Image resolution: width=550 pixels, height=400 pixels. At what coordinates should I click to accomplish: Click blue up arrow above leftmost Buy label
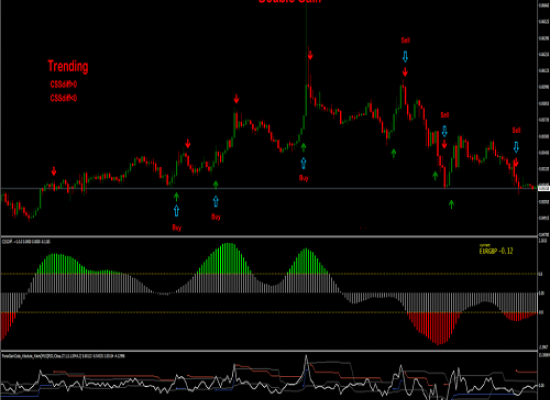[176, 211]
